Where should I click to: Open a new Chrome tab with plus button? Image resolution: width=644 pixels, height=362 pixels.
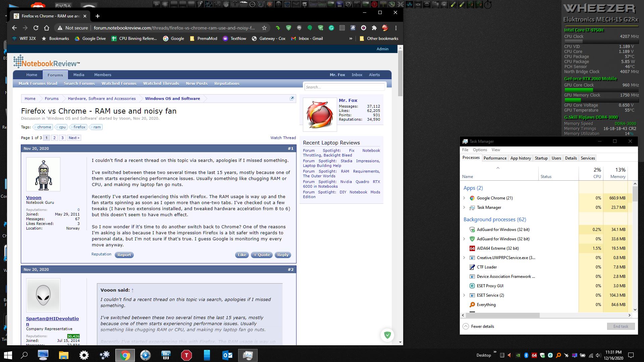tap(97, 16)
